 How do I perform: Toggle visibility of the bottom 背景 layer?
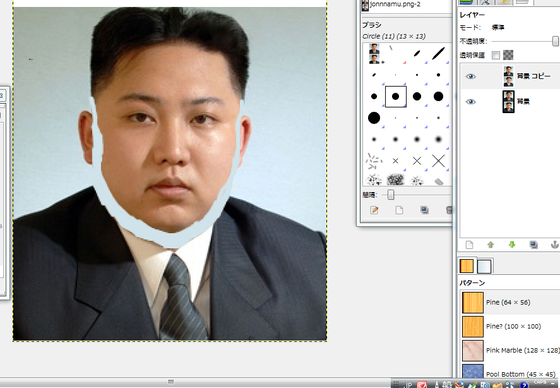(x=470, y=102)
